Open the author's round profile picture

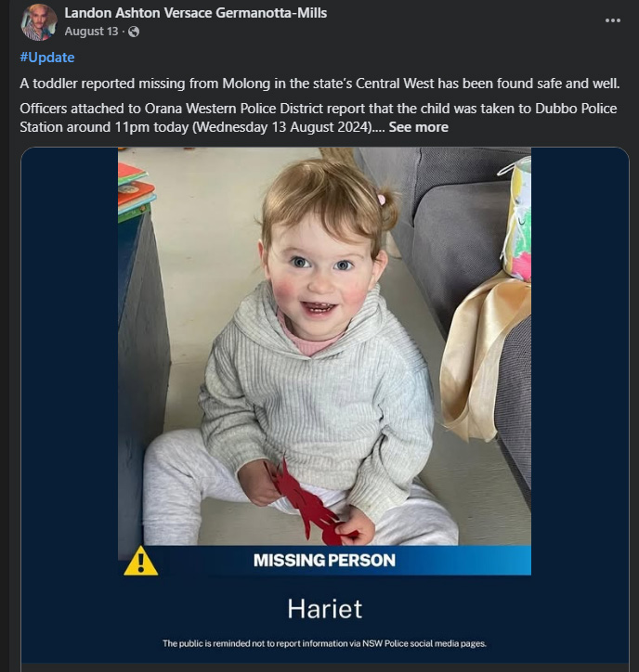pyautogui.click(x=39, y=22)
